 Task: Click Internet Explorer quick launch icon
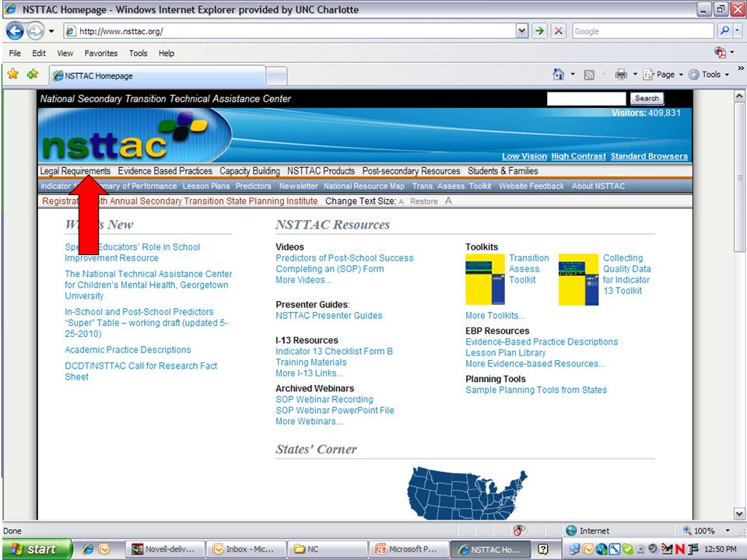coord(88,550)
